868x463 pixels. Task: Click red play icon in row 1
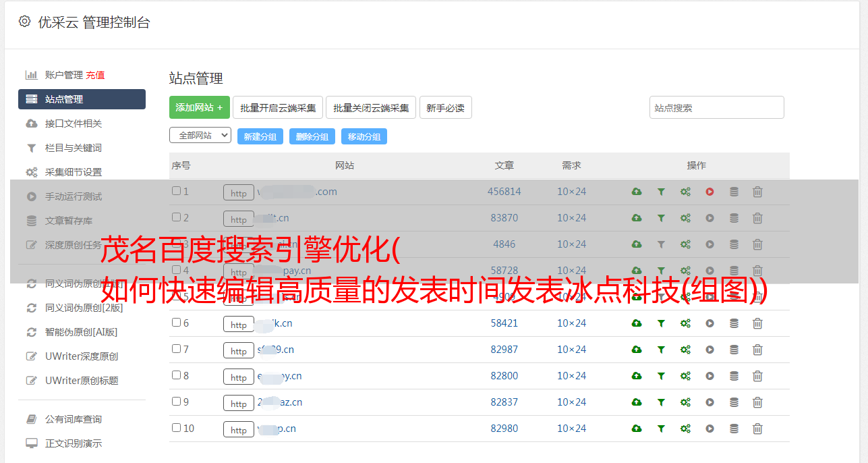click(710, 192)
